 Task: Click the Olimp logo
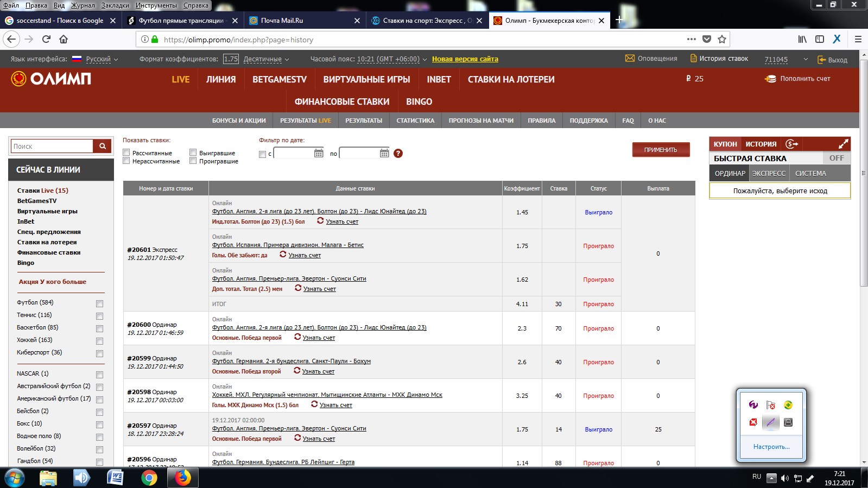(51, 79)
